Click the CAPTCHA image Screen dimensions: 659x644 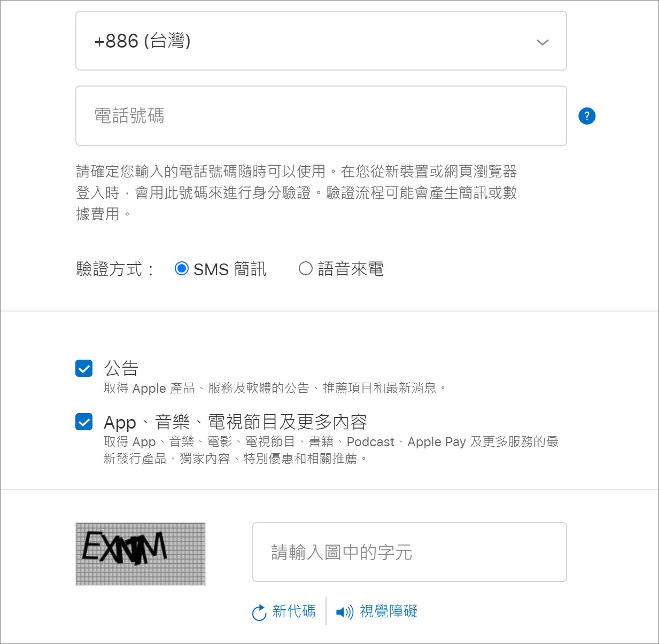pos(141,554)
